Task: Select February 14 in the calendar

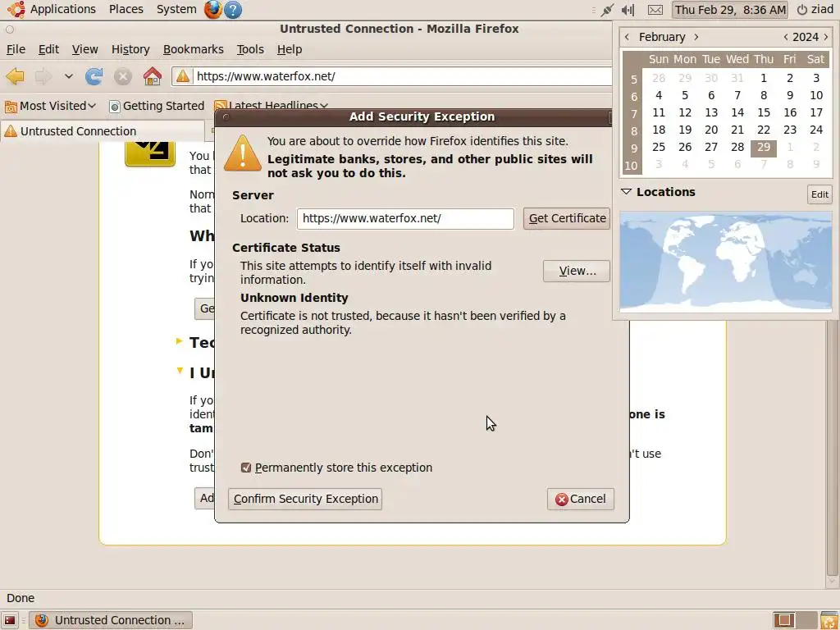Action: pos(737,112)
